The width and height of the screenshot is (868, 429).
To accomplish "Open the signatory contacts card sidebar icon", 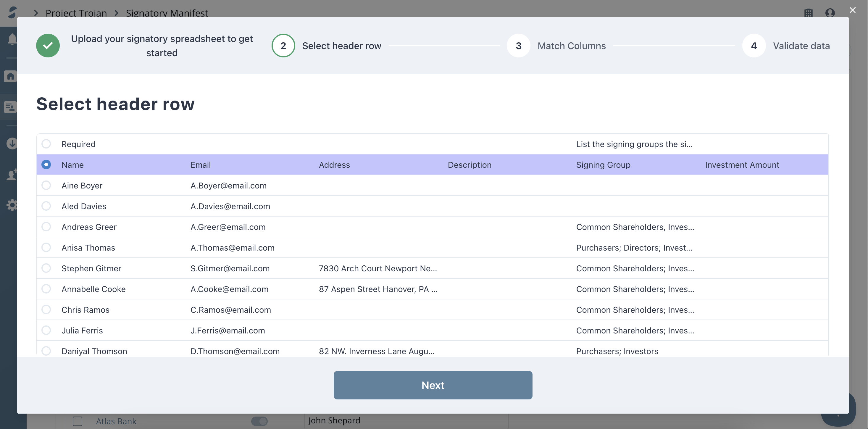I will tap(11, 107).
